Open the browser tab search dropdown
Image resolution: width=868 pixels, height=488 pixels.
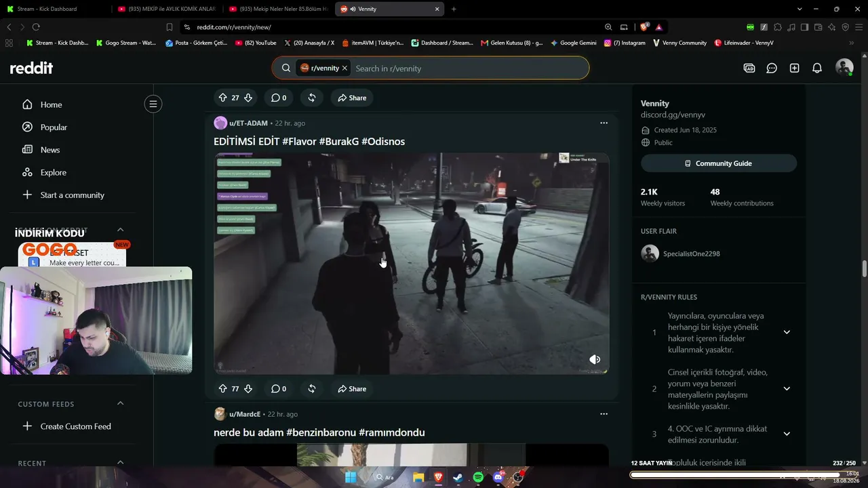click(800, 9)
